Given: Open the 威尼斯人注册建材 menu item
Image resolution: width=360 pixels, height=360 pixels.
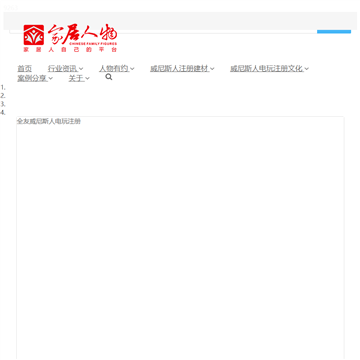Looking at the screenshot, I should pos(179,69).
